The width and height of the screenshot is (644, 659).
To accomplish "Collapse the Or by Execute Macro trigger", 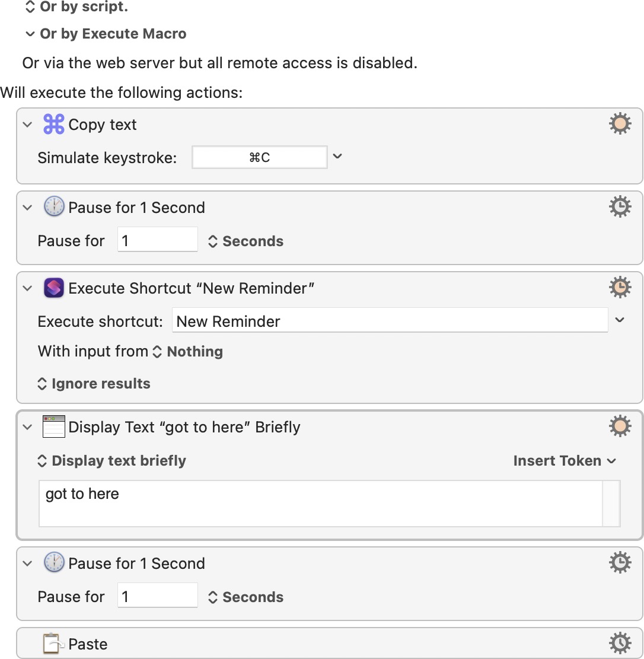I will [30, 34].
